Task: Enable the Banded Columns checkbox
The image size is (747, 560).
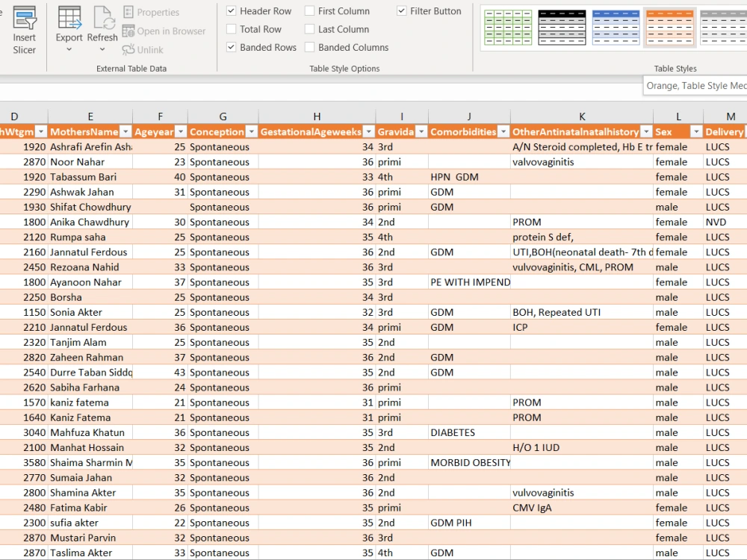Action: (309, 47)
